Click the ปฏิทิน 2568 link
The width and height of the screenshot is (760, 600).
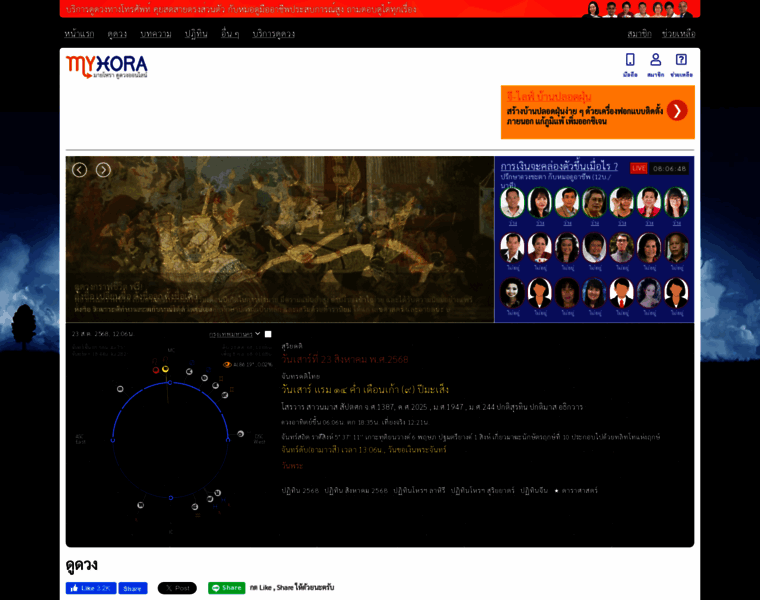(300, 490)
